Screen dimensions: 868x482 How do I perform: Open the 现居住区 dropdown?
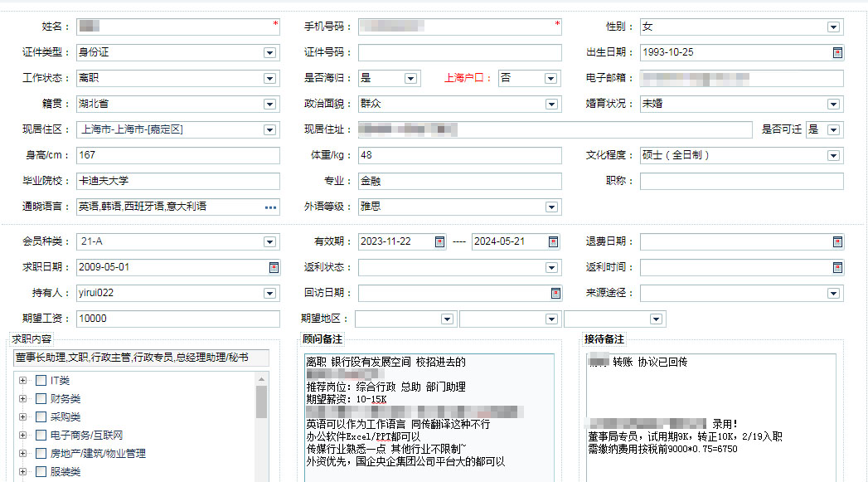click(269, 130)
